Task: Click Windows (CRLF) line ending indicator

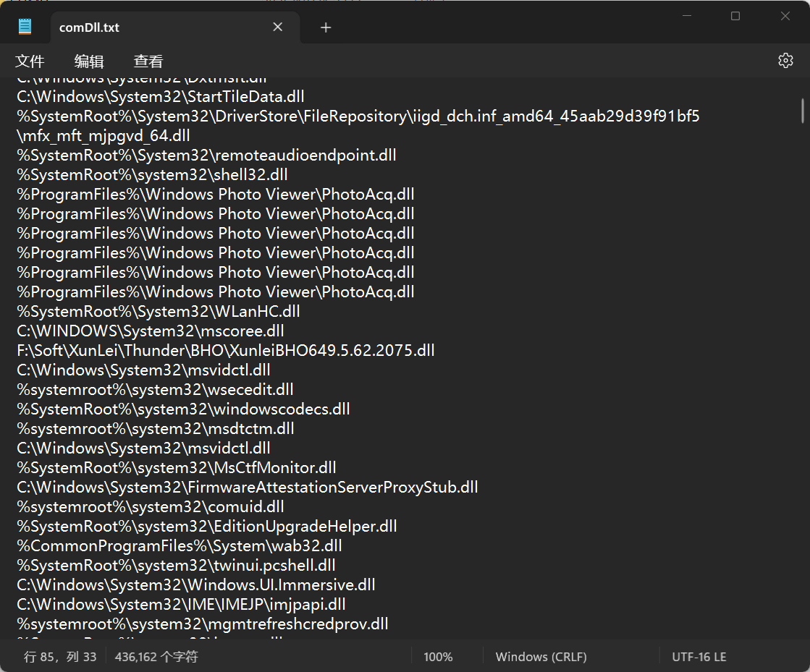Action: [x=541, y=657]
